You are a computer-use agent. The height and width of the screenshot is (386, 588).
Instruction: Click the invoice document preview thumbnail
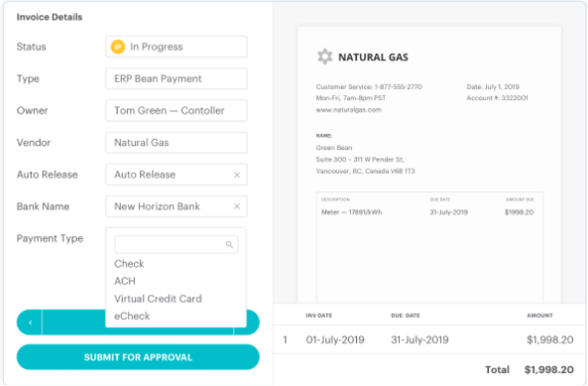(429, 165)
